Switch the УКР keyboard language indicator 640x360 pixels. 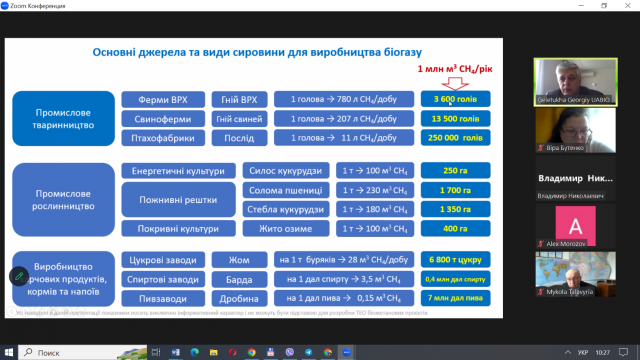(583, 352)
